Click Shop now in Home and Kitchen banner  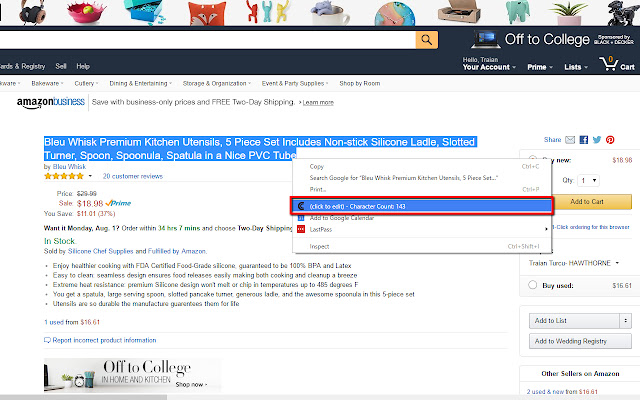191,384
